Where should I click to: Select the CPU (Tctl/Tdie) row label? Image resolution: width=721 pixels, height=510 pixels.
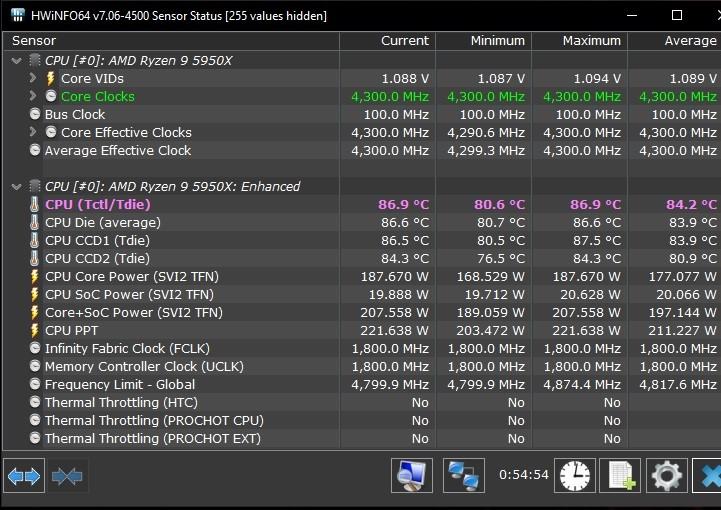click(x=97, y=205)
